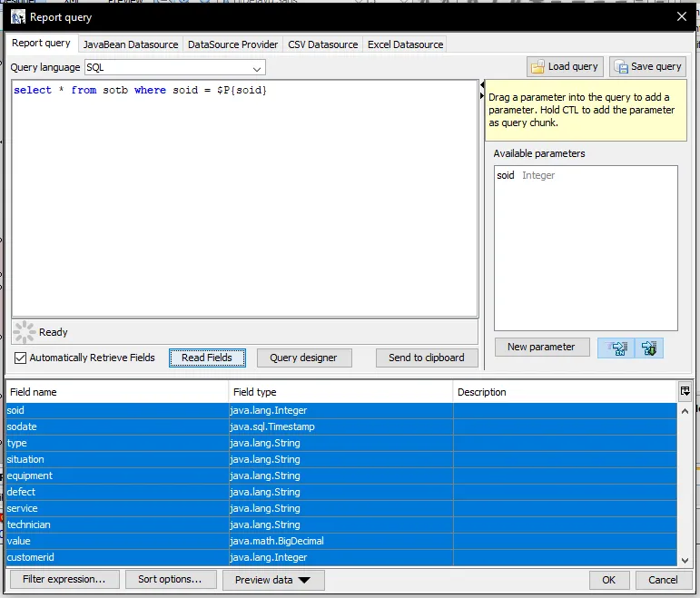The image size is (700, 598).
Task: Toggle Automatically Retrieve Fields checkbox
Action: coord(20,358)
